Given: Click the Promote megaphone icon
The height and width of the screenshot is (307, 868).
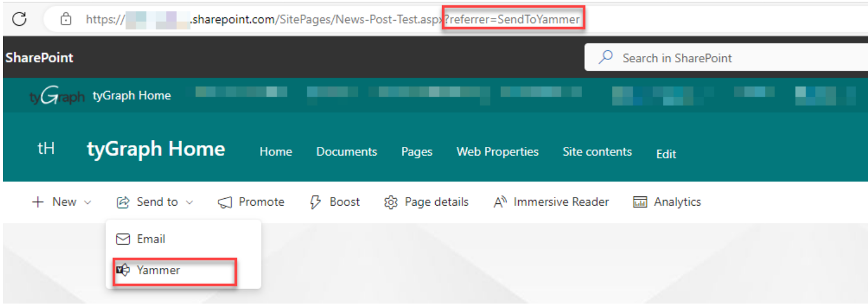Looking at the screenshot, I should [x=225, y=202].
